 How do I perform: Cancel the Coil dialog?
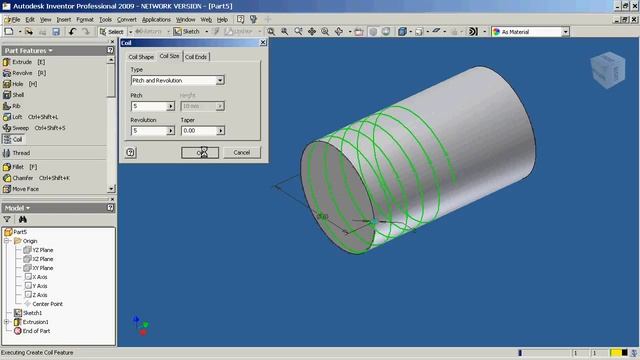tap(242, 153)
